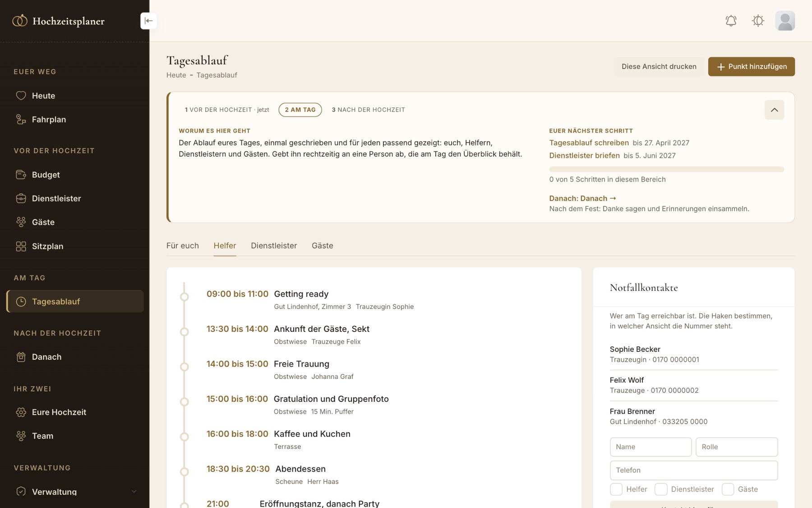Click the Sitzplan grid icon

[x=21, y=246]
